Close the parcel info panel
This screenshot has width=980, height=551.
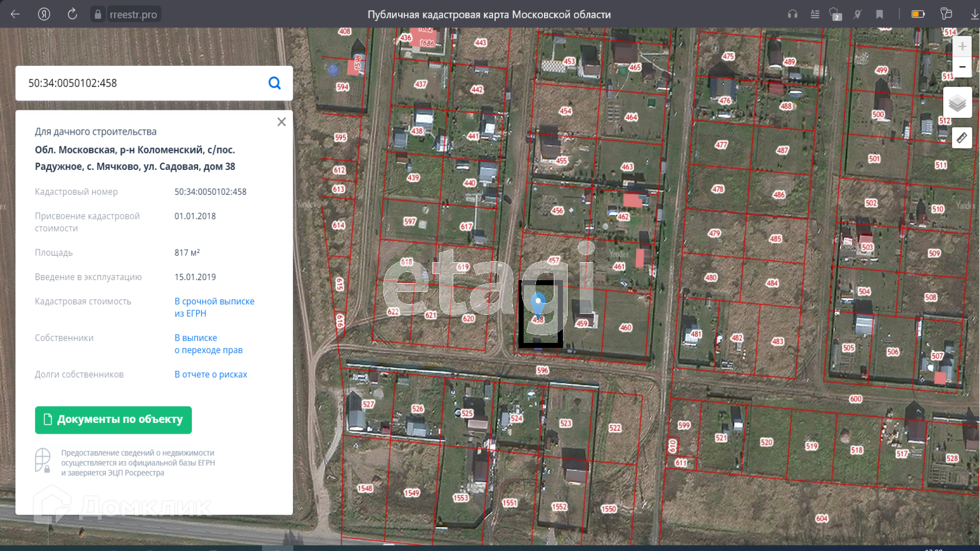tap(281, 122)
